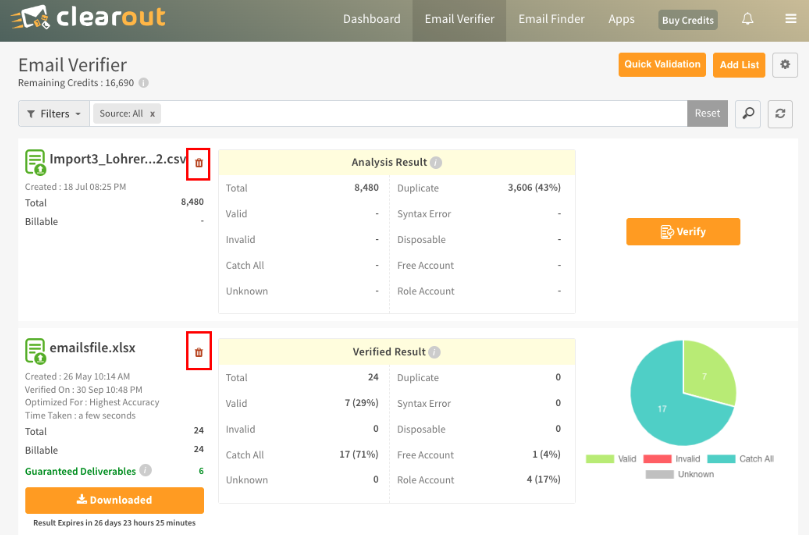Viewport: 809px width, 535px height.
Task: Click Created : 26 May 10:14 AM
Action: click(77, 377)
